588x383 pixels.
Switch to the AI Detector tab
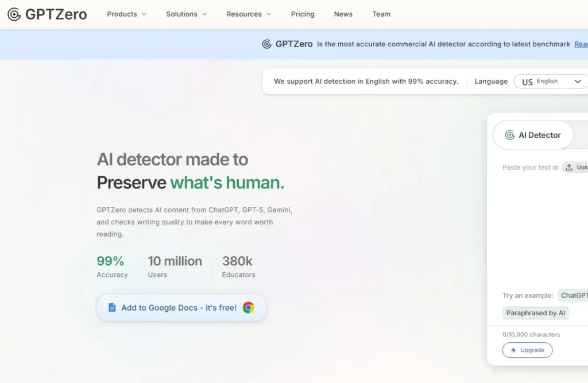tap(533, 135)
